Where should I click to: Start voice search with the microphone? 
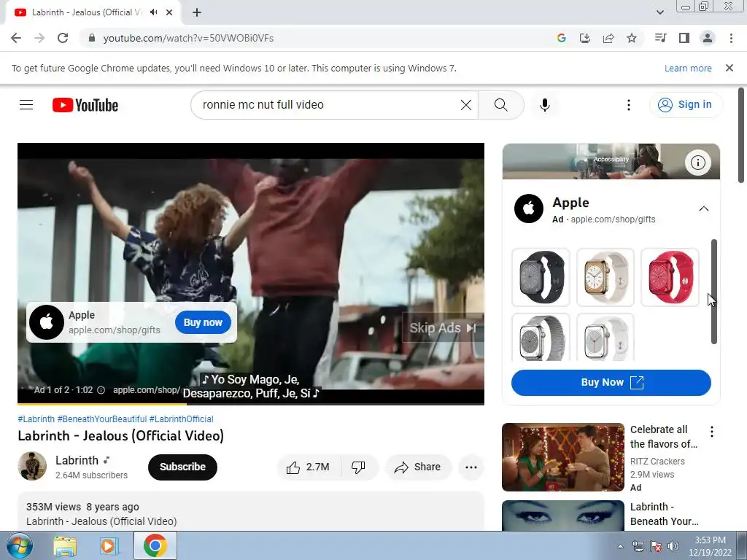click(544, 105)
